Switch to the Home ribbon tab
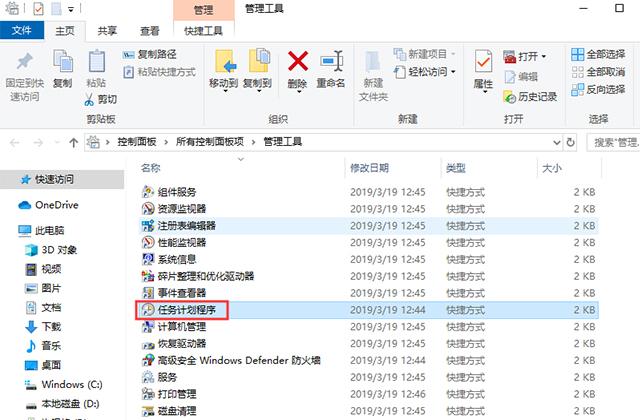Image resolution: width=640 pixels, height=420 pixels. point(65,31)
